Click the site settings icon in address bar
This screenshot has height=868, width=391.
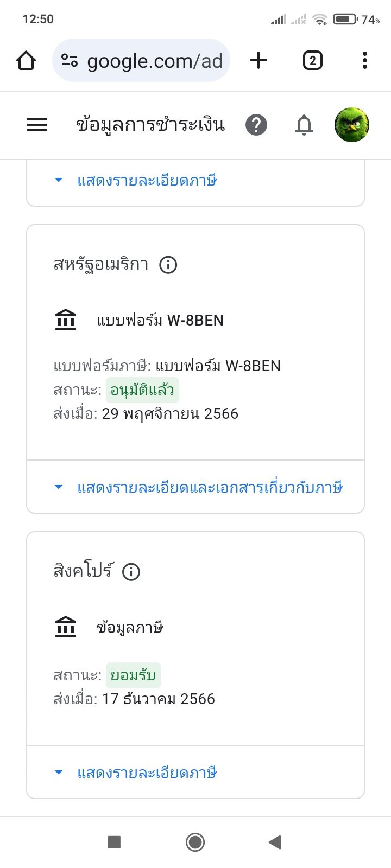[70, 61]
